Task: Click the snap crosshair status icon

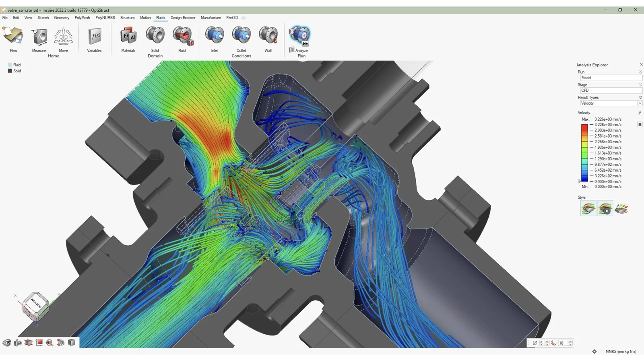Action: [594, 352]
